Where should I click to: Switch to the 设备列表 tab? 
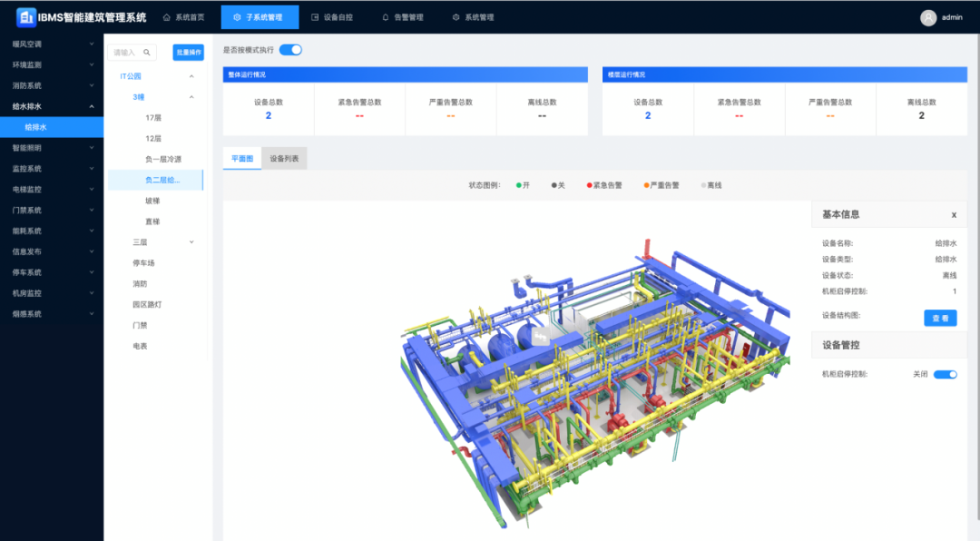pyautogui.click(x=284, y=159)
